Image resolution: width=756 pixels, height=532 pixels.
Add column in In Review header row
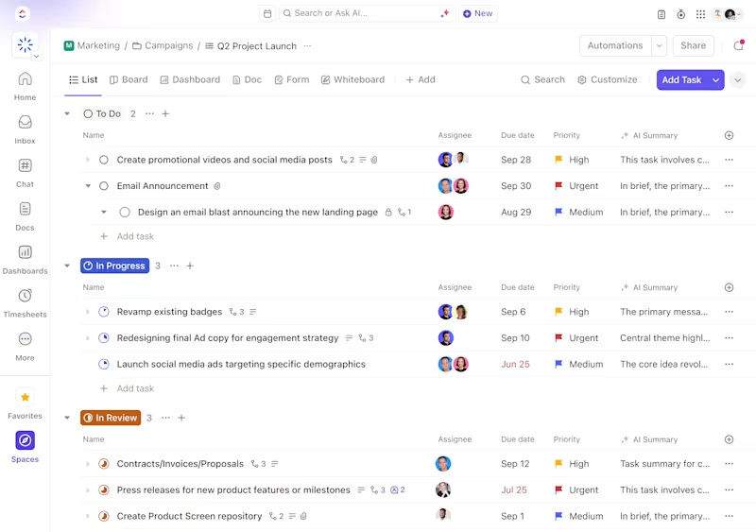[x=729, y=439]
